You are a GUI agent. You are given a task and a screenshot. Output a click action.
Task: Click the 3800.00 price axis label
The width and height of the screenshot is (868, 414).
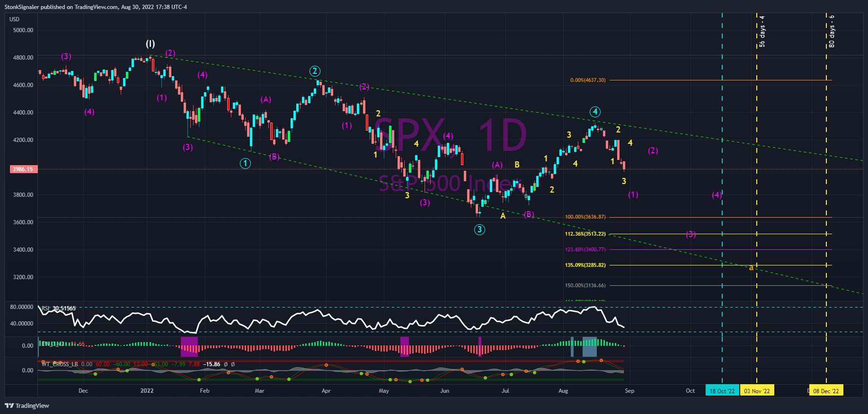[23, 194]
